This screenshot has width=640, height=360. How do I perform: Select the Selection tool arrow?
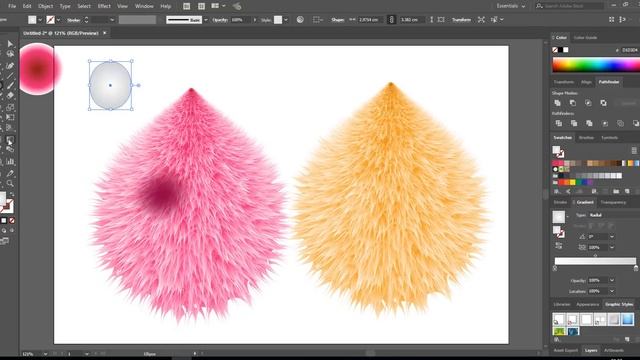10,44
